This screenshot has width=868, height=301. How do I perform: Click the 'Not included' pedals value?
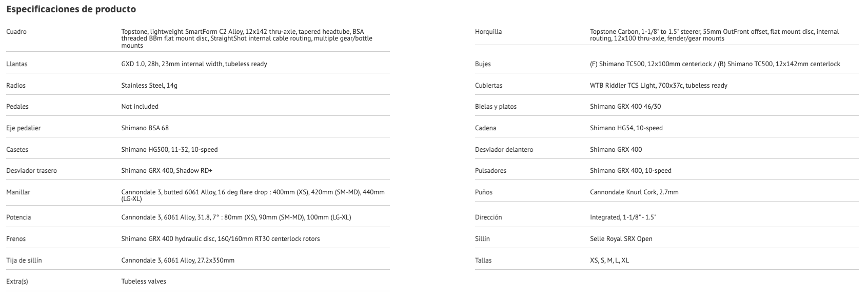coord(140,107)
